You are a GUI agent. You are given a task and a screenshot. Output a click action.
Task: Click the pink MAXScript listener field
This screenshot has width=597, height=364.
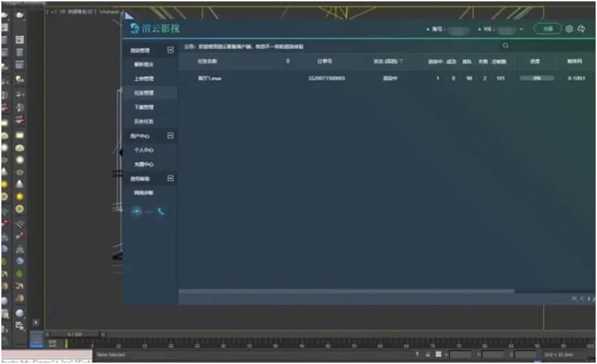point(46,355)
